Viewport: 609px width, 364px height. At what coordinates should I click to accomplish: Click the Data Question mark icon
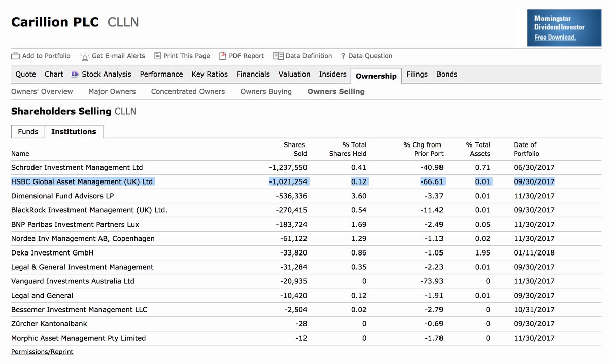point(343,56)
